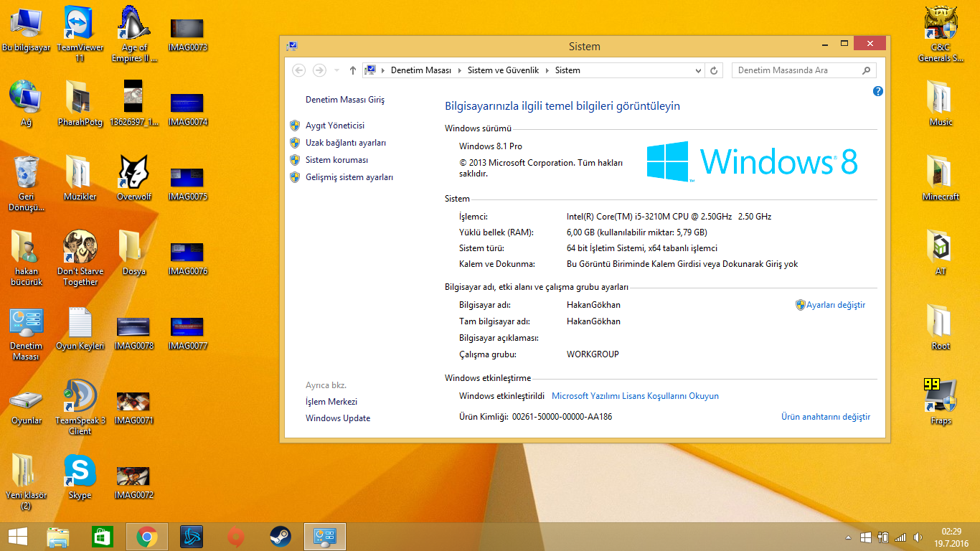Open Windows Update link

(x=338, y=418)
